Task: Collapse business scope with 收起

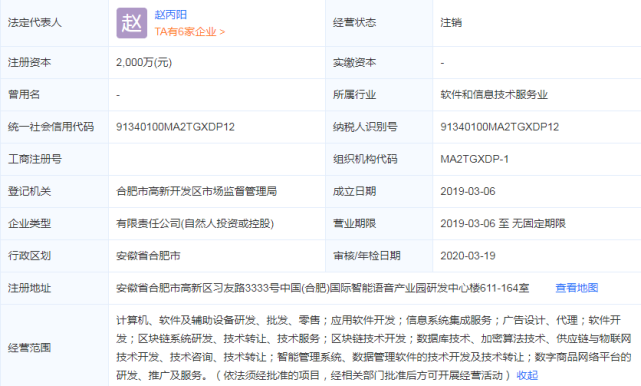Action: pos(527,375)
